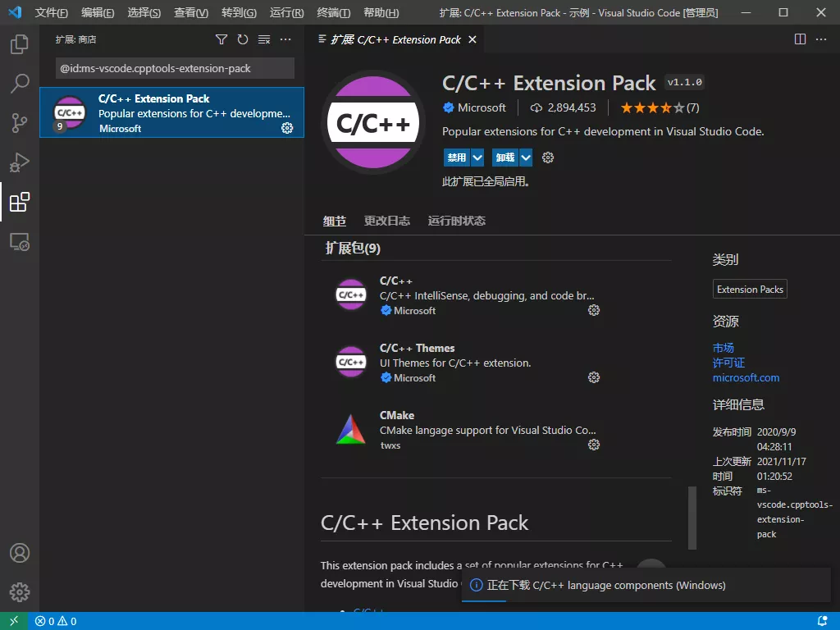Open the 终端(T) menu
The width and height of the screenshot is (840, 630).
[x=334, y=12]
